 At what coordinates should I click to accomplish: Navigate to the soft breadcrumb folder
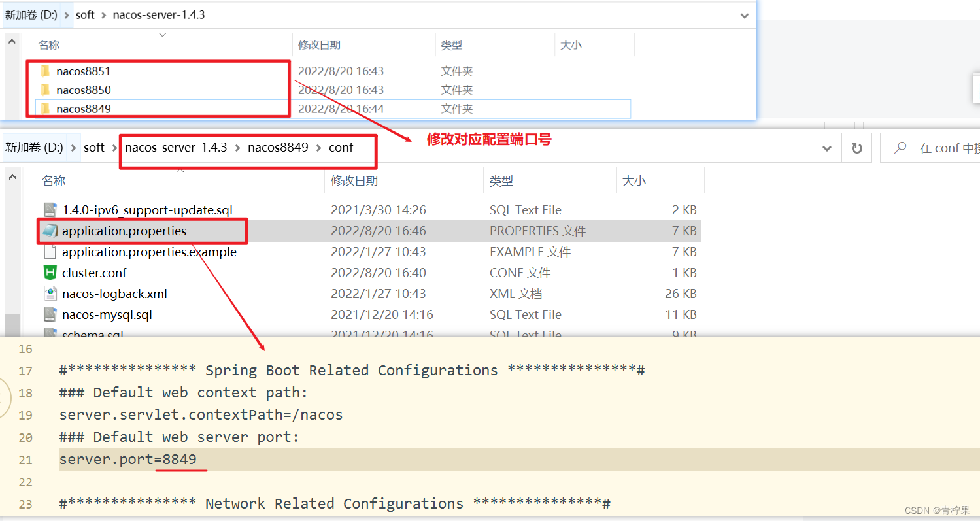click(93, 147)
